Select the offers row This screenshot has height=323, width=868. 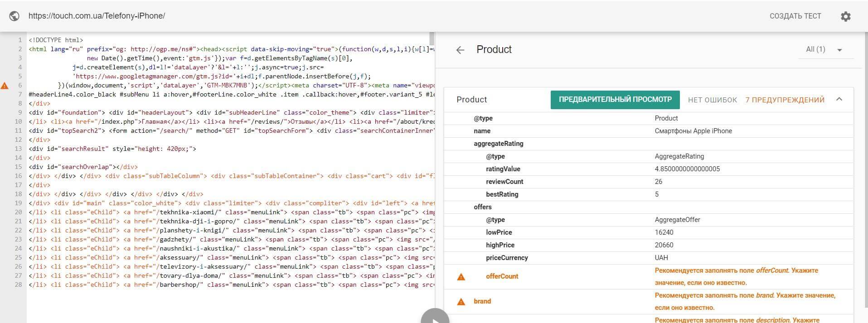649,207
